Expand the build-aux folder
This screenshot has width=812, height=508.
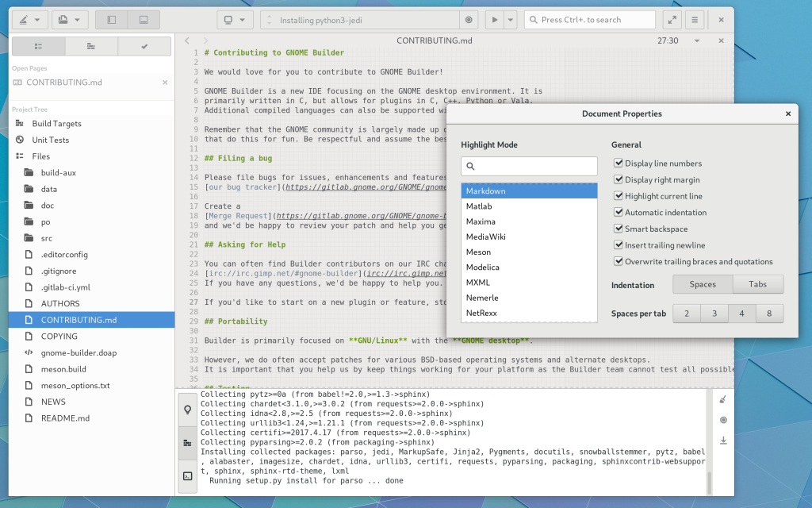(x=92, y=172)
